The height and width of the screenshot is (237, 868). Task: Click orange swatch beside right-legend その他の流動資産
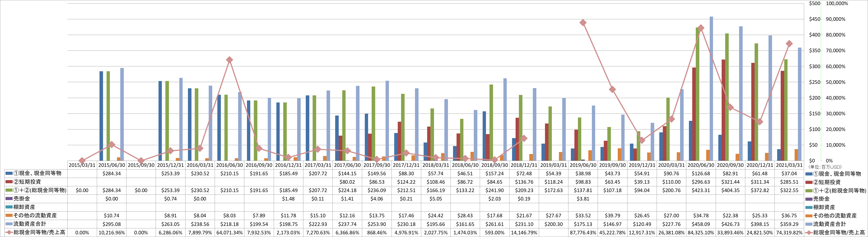pyautogui.click(x=809, y=216)
